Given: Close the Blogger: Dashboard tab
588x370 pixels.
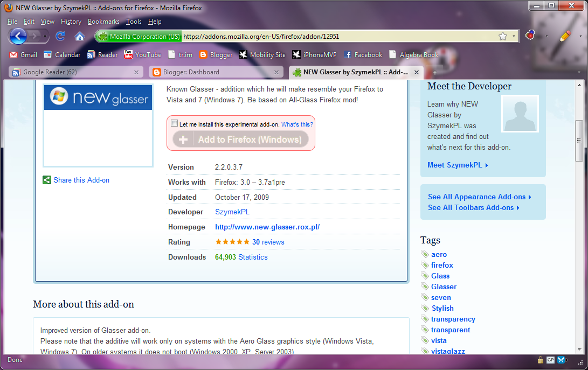Looking at the screenshot, I should 276,72.
